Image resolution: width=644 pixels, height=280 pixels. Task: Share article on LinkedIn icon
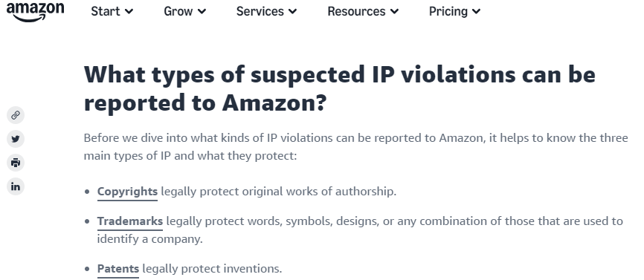pyautogui.click(x=16, y=186)
